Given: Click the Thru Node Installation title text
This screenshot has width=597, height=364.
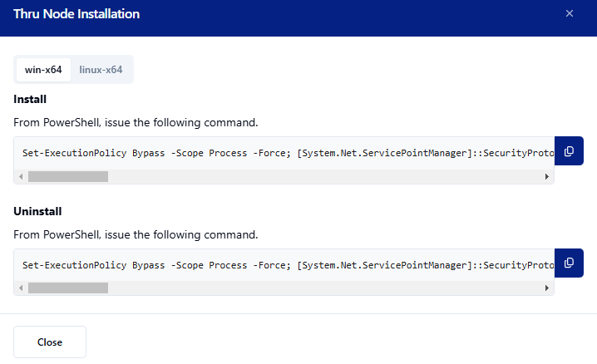Looking at the screenshot, I should pyautogui.click(x=76, y=14).
